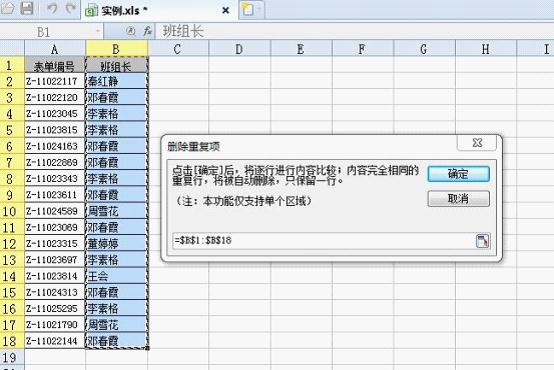Image resolution: width=554 pixels, height=370 pixels.
Task: Click the 表单编号 header cell
Action: 55,65
